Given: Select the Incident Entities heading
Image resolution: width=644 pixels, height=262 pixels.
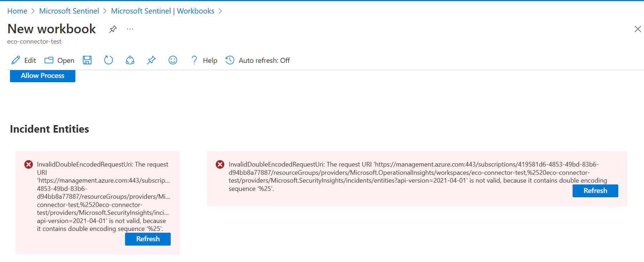Looking at the screenshot, I should [x=49, y=129].
